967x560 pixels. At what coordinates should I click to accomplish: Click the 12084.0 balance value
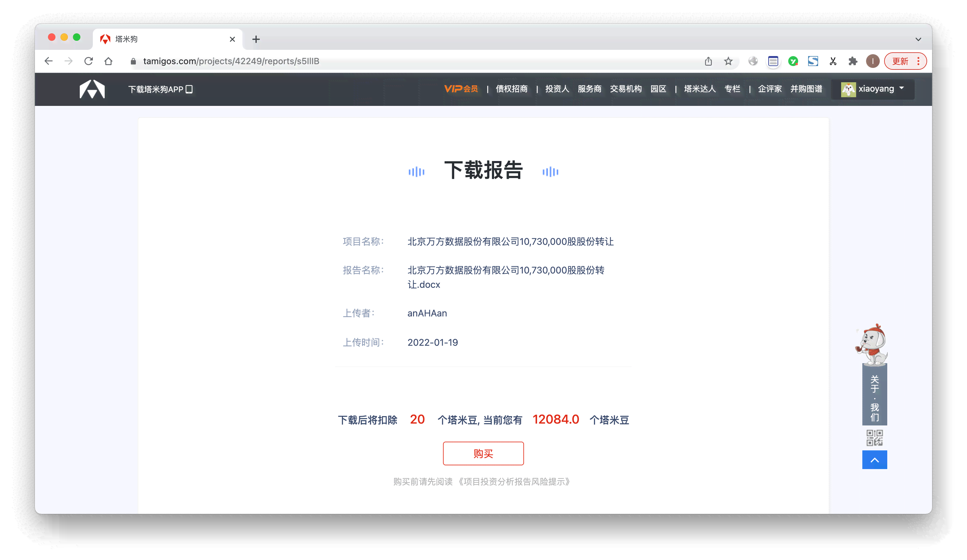[556, 419]
